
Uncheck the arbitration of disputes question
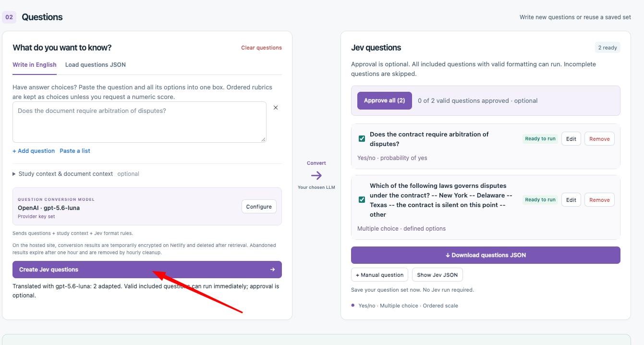pos(362,139)
